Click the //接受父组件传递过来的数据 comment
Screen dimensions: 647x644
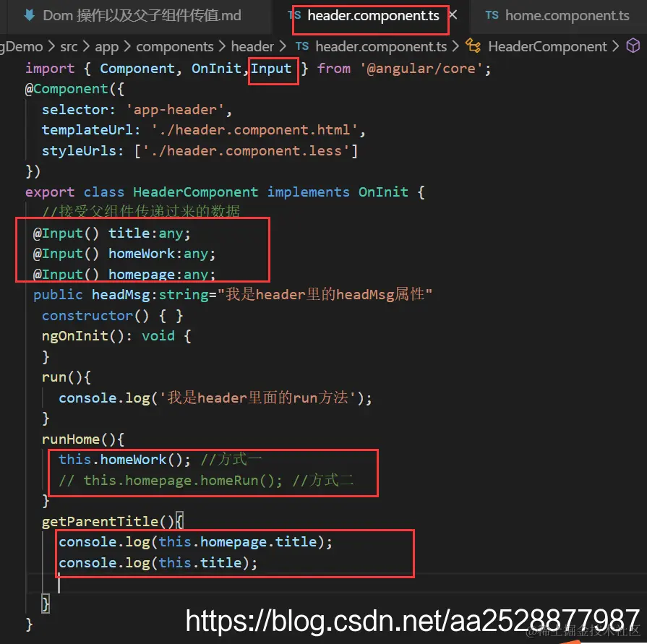[141, 211]
